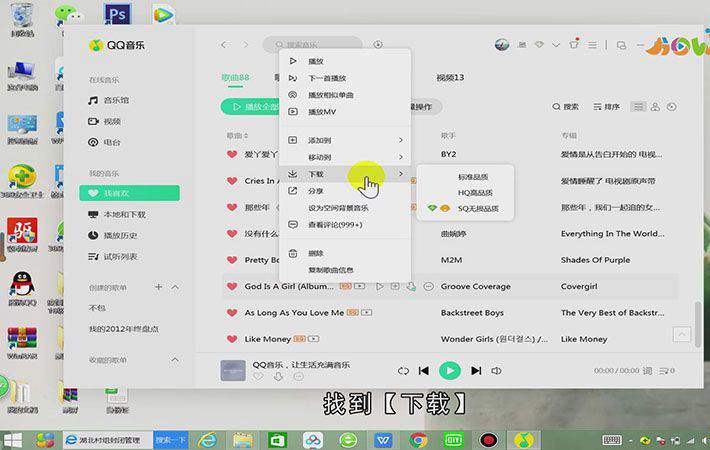Click the back navigation arrow
Screen dimensions: 710x450
224,44
